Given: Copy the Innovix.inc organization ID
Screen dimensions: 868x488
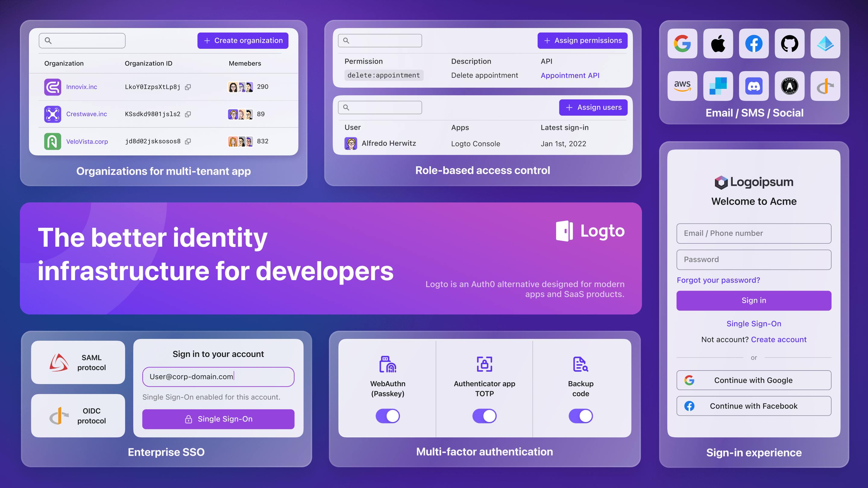Looking at the screenshot, I should click(188, 87).
